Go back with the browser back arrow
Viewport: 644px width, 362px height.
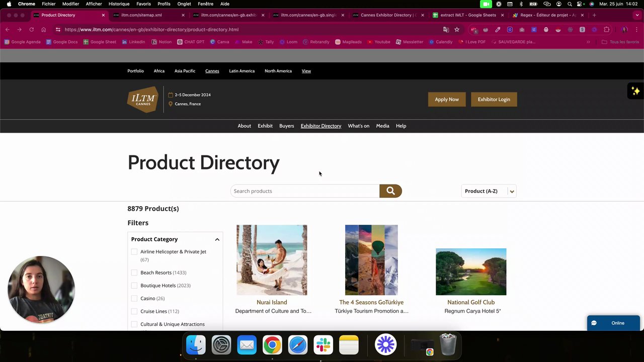coord(8,30)
